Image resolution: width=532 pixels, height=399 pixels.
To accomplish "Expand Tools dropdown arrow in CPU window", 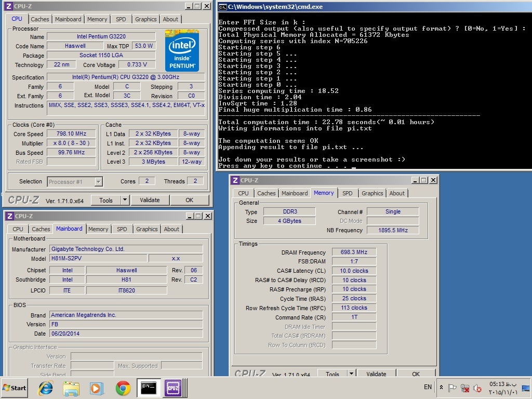I will [125, 200].
